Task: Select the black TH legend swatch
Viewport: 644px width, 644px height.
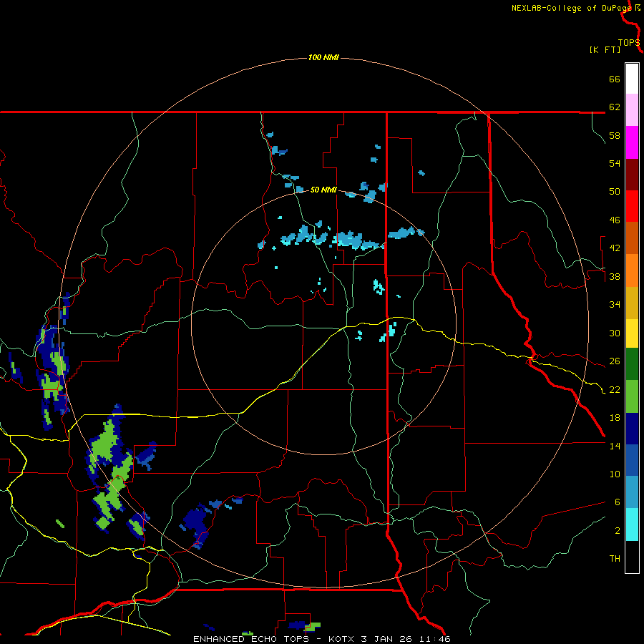Action: pyautogui.click(x=632, y=557)
